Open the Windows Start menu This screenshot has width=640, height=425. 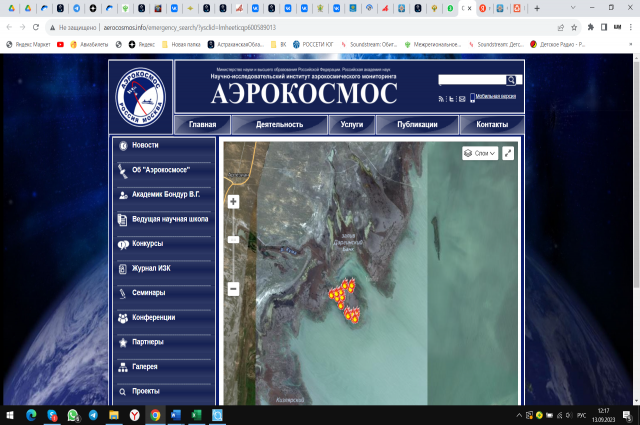[10, 415]
